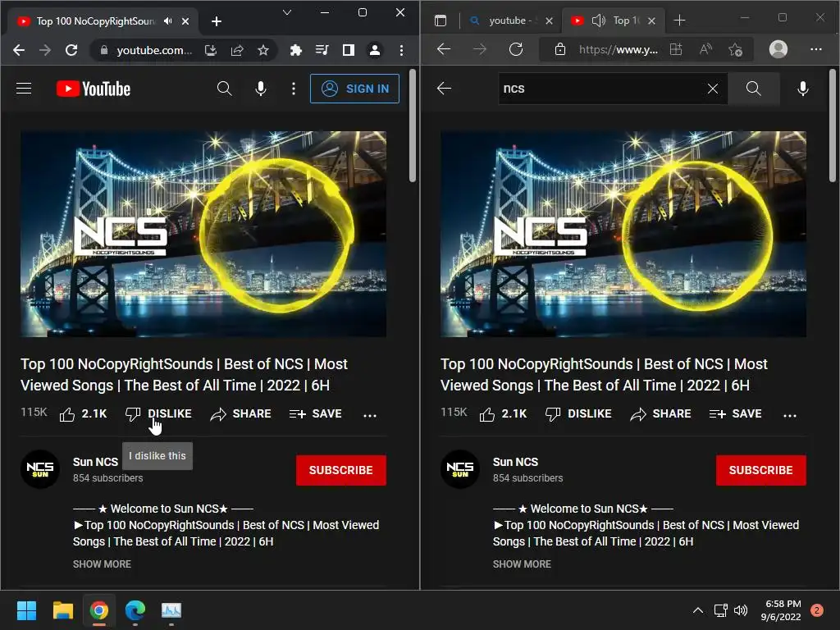Open the YouTube hamburger guide menu in Chrome
The height and width of the screenshot is (630, 840).
tap(24, 89)
